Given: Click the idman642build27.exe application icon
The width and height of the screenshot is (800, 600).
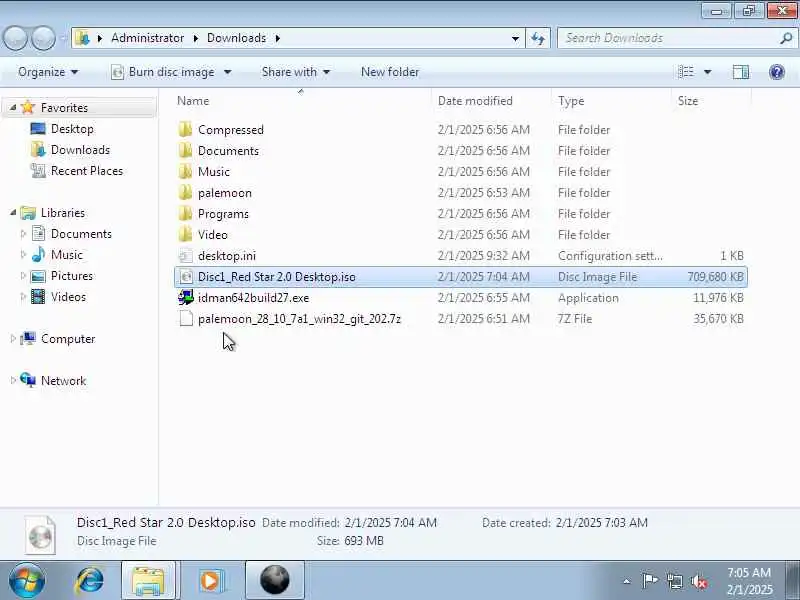Looking at the screenshot, I should point(186,297).
